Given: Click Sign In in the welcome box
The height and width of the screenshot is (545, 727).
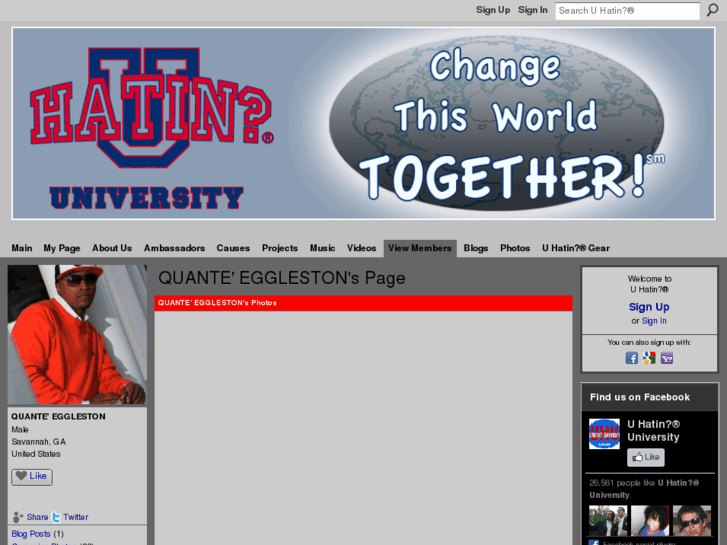Looking at the screenshot, I should click(x=654, y=321).
